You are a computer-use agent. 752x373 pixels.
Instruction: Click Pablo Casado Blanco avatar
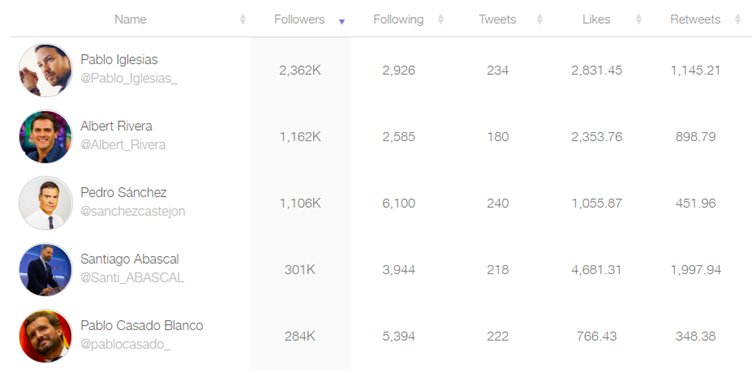coord(45,336)
